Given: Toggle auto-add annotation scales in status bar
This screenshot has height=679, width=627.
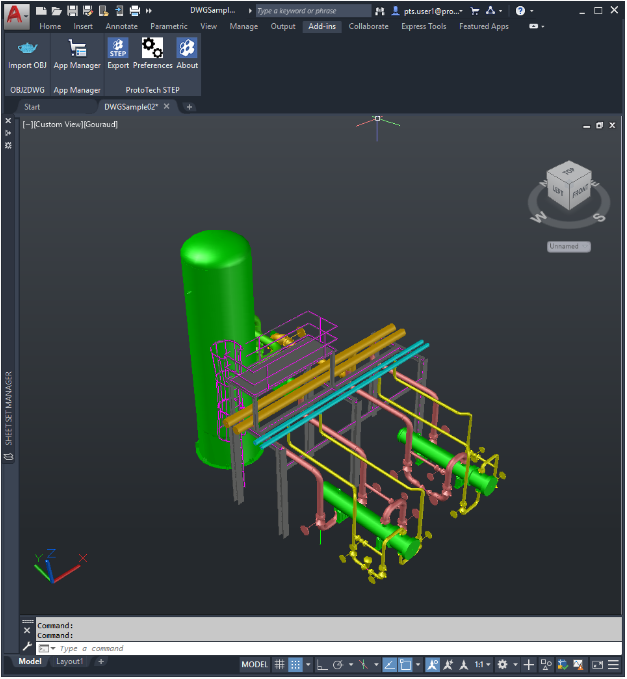Looking at the screenshot, I should (x=448, y=665).
